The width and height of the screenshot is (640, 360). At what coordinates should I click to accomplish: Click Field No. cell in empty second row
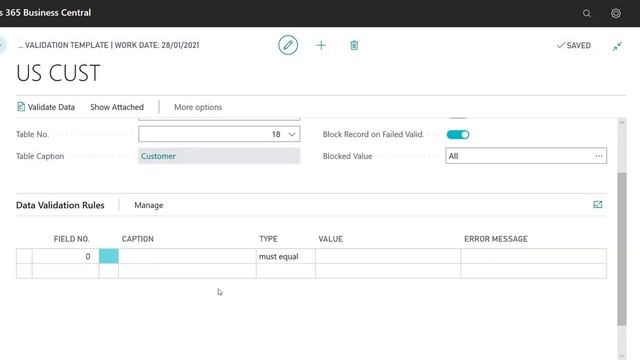(65, 271)
